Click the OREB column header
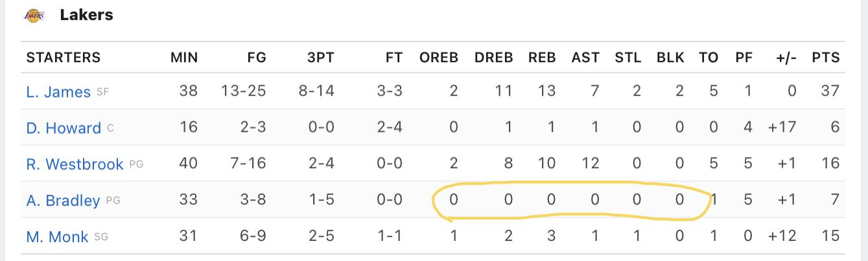The height and width of the screenshot is (261, 868). tap(439, 57)
